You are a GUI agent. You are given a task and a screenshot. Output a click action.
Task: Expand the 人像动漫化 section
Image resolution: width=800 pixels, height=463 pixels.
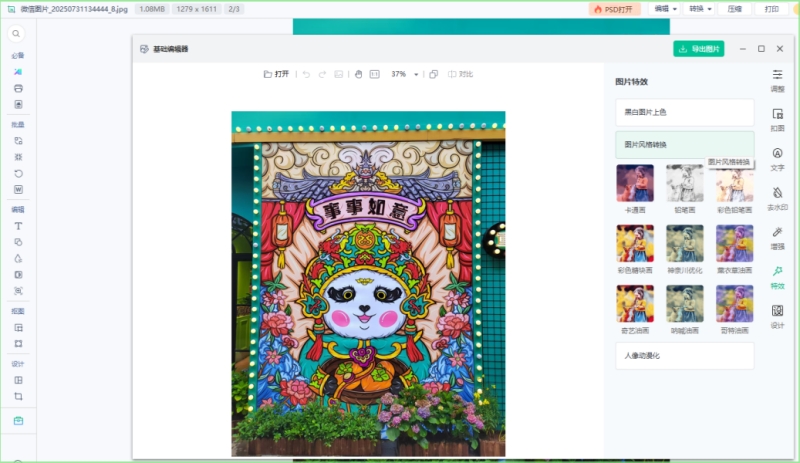(x=685, y=355)
